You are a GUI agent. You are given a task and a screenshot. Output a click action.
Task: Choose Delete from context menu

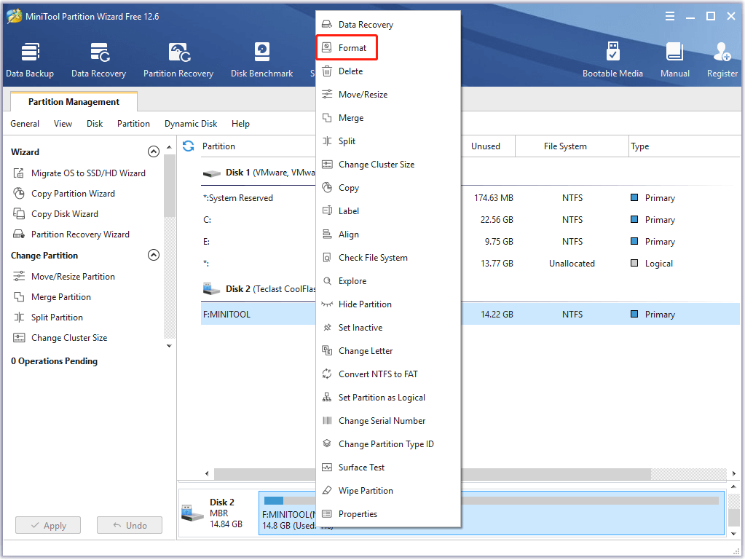point(388,71)
